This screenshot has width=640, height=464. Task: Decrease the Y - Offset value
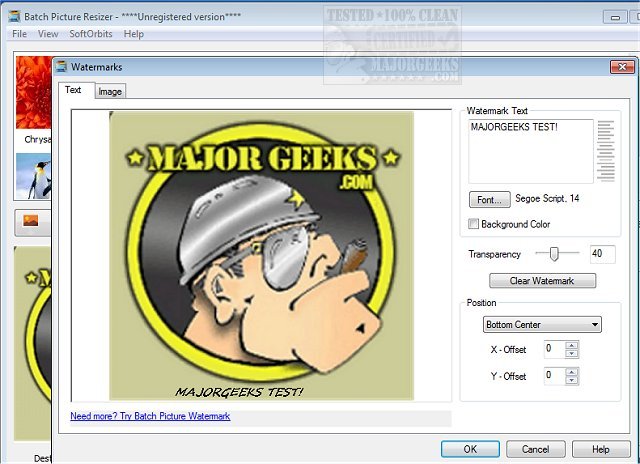click(x=572, y=380)
